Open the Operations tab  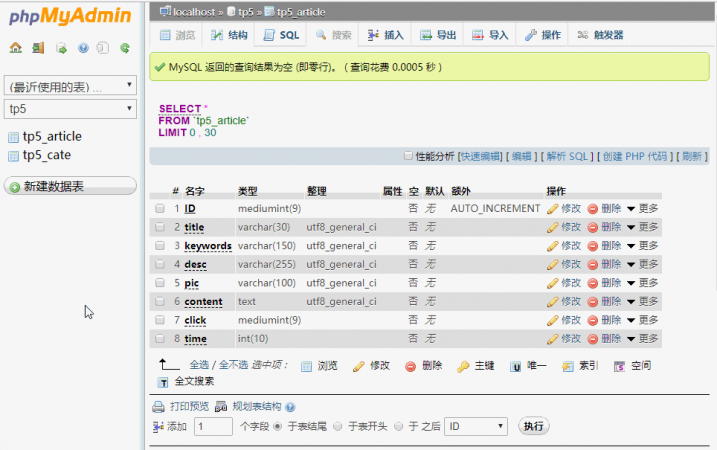click(x=542, y=35)
